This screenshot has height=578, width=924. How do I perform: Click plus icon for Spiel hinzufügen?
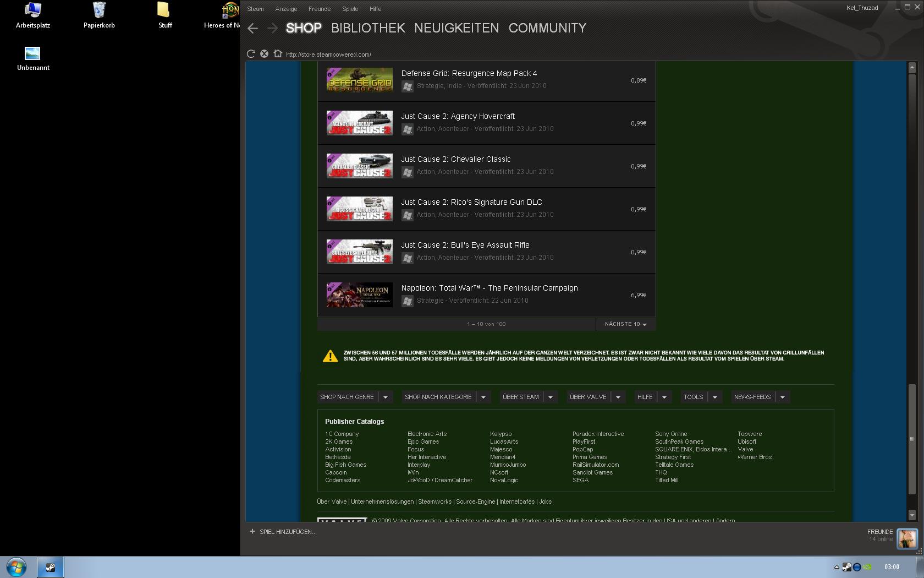point(252,532)
